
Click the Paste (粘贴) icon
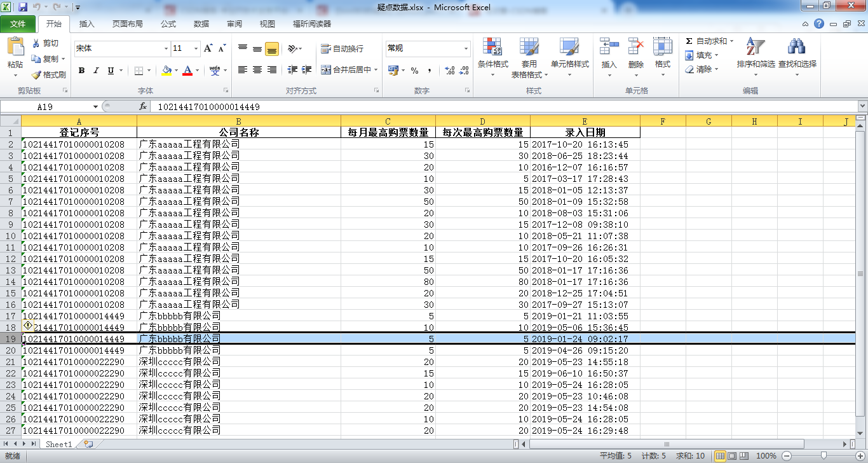tap(15, 48)
